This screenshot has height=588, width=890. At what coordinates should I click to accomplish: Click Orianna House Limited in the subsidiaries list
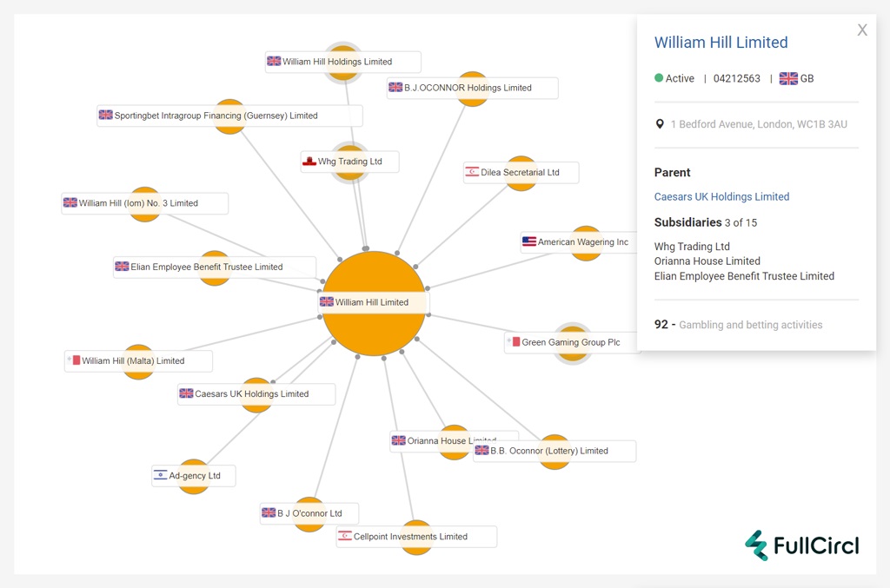click(707, 261)
